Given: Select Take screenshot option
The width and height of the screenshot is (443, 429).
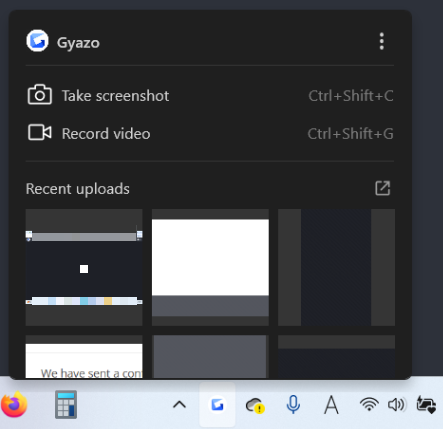Looking at the screenshot, I should click(x=210, y=96).
